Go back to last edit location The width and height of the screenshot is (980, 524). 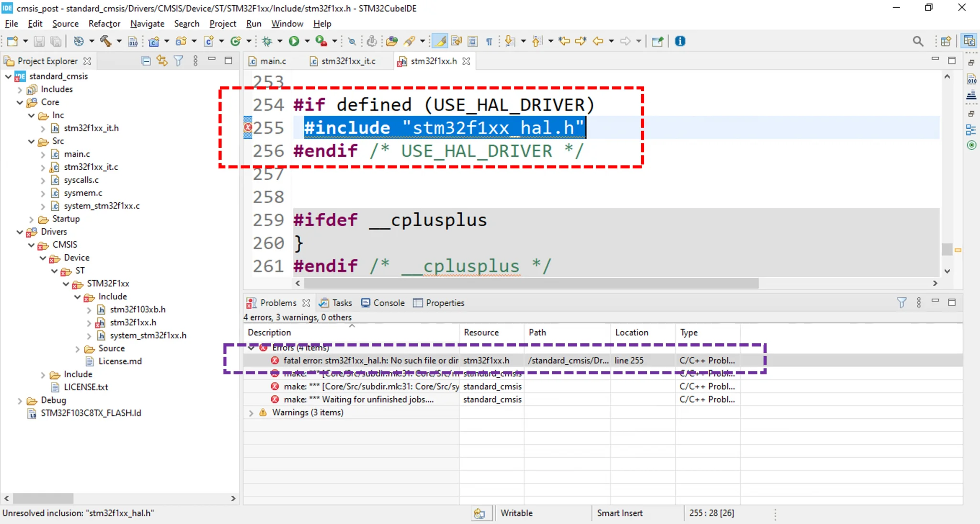click(x=564, y=41)
